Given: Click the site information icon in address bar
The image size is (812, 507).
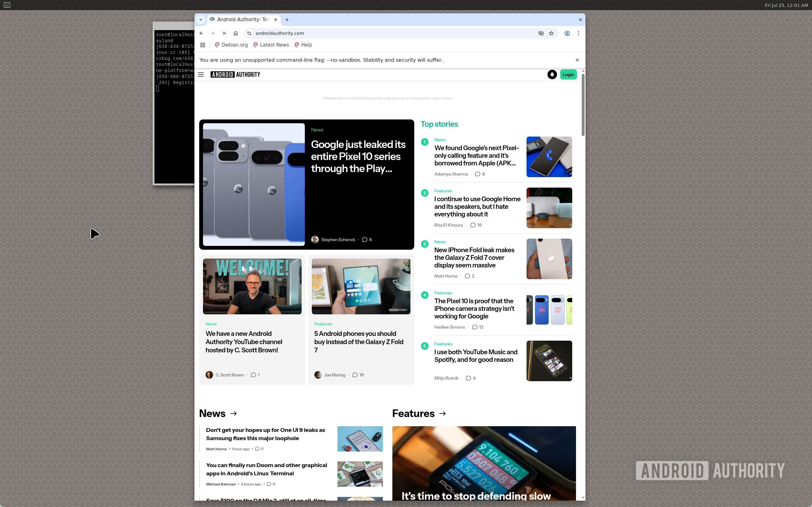Looking at the screenshot, I should [x=249, y=33].
